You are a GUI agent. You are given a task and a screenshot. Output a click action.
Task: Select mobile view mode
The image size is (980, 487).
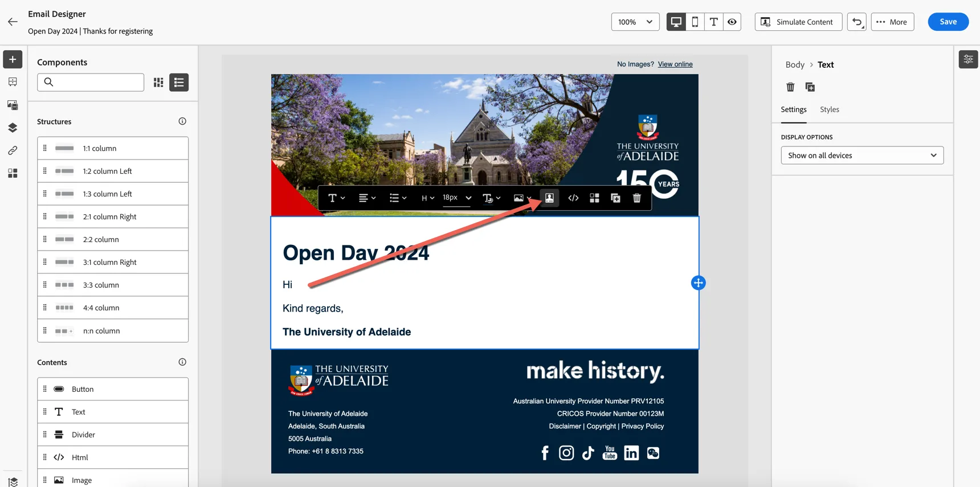(695, 22)
